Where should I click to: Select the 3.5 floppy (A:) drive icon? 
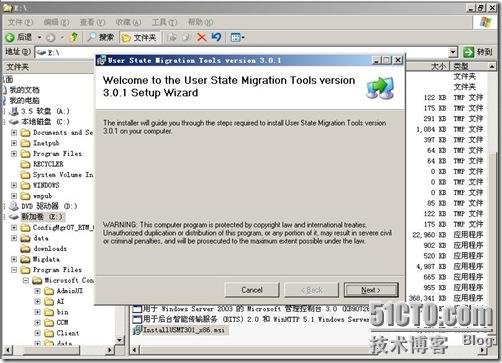pos(14,111)
